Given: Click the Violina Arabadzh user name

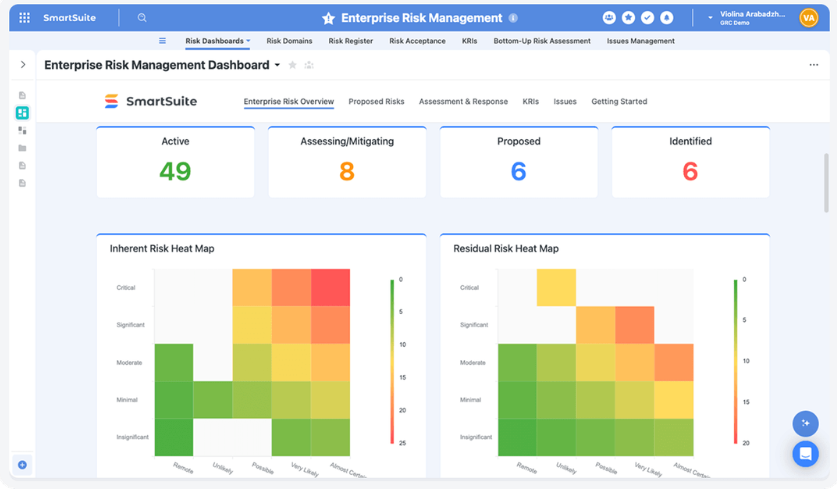Looking at the screenshot, I should 752,14.
